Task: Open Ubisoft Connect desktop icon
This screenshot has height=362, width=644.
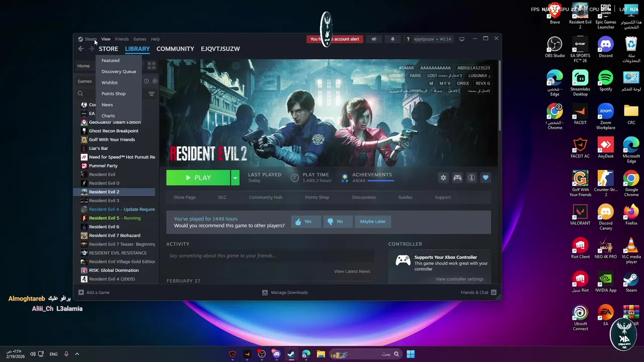Action: tap(580, 318)
